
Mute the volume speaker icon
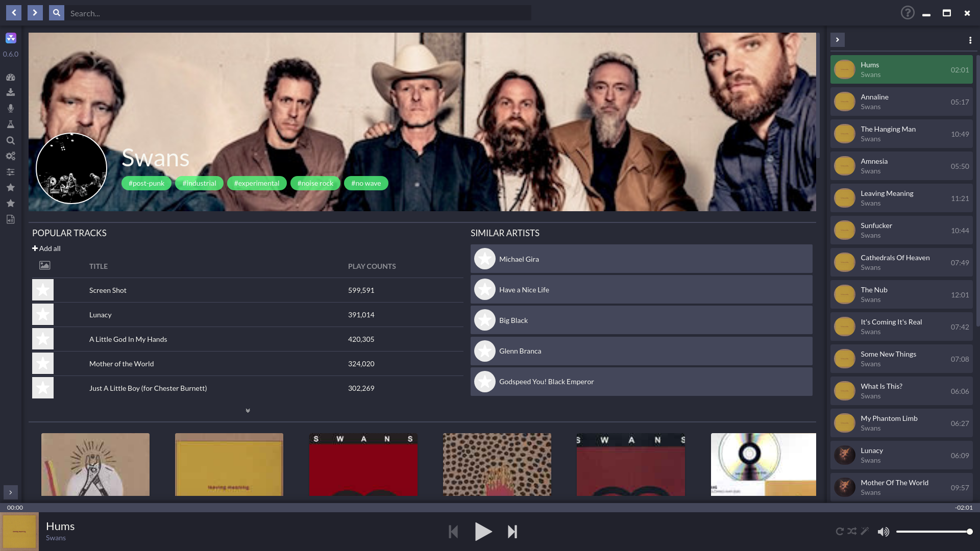(883, 532)
